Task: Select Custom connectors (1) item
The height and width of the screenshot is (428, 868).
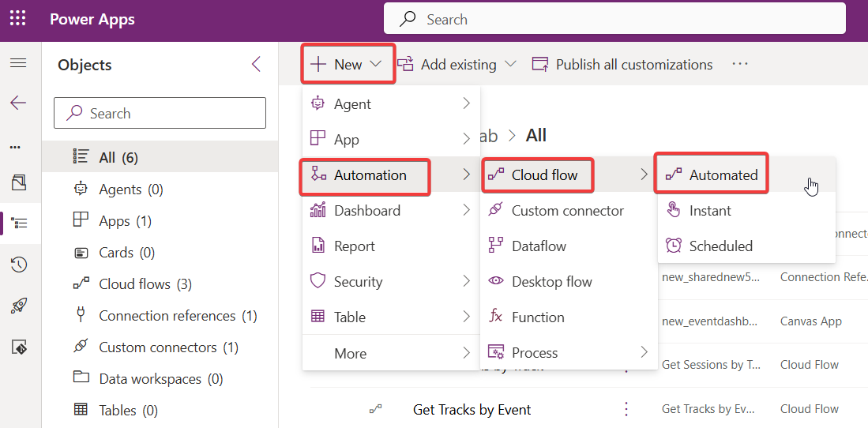Action: 160,347
